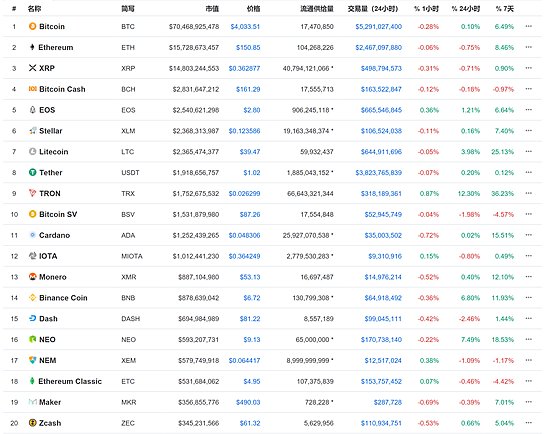
Task: Open the more options menu for Zcash
Action: 528,423
